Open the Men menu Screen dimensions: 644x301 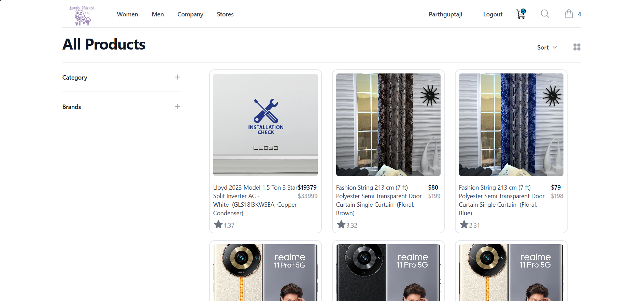point(158,14)
